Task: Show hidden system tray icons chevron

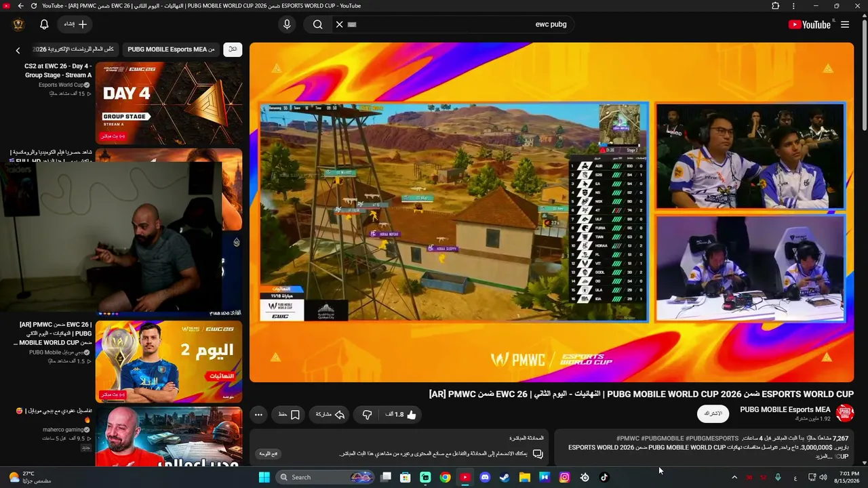Action: (734, 477)
